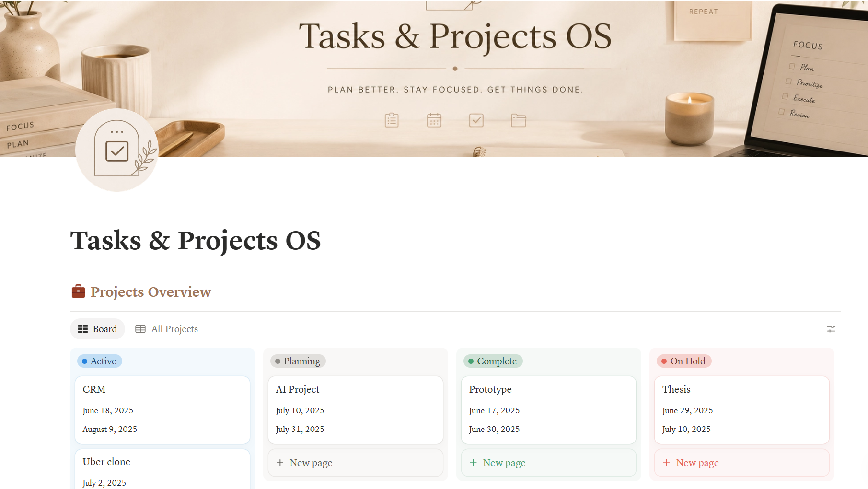Add New page under On Hold
Viewport: 868px width, 489px height.
[x=742, y=463]
